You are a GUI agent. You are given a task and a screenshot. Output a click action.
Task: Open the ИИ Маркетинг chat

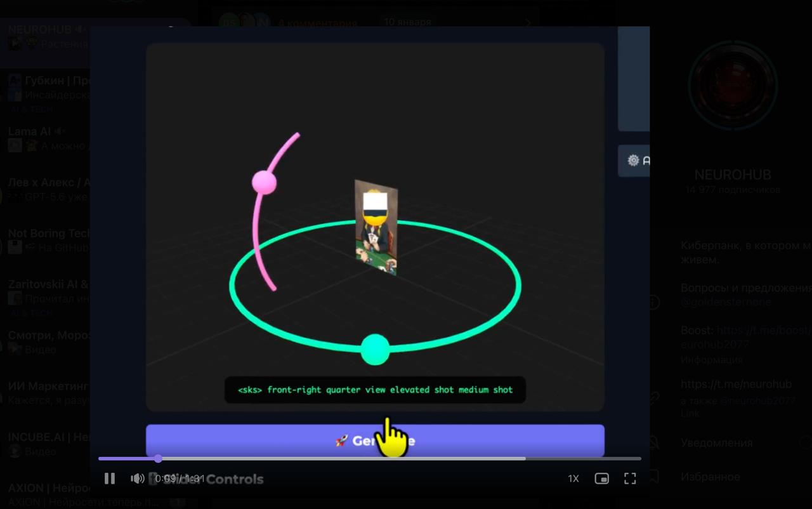[46, 393]
